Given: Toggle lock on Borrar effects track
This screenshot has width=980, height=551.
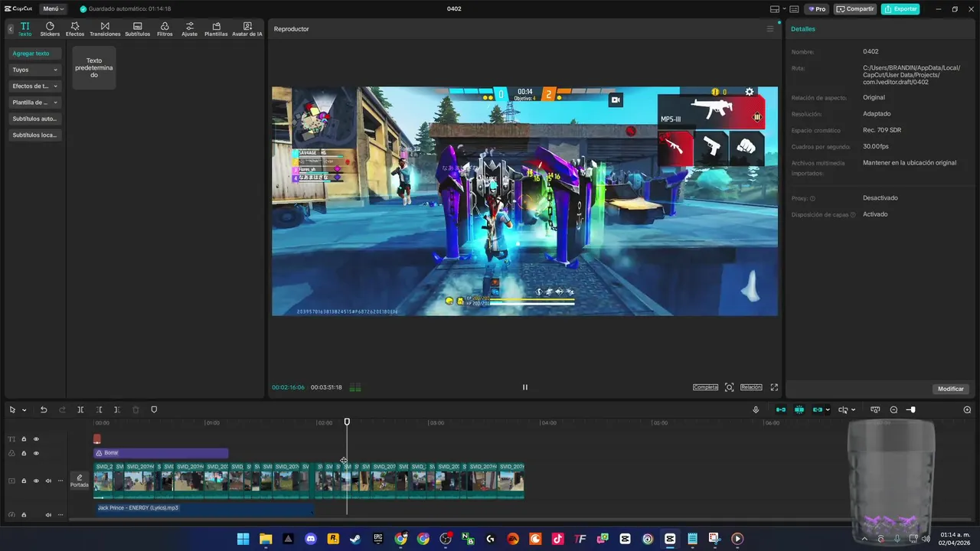Looking at the screenshot, I should pyautogui.click(x=24, y=453).
